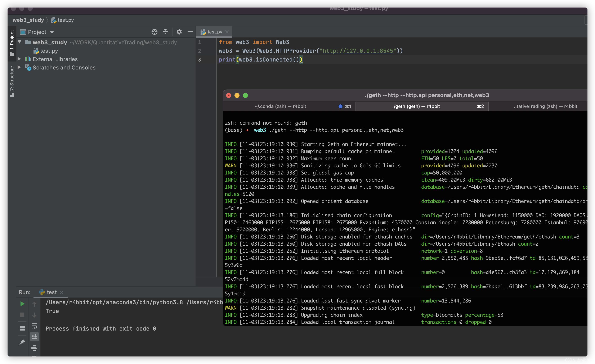Collapse the web3_study project folder
The image size is (595, 364).
[x=20, y=42]
